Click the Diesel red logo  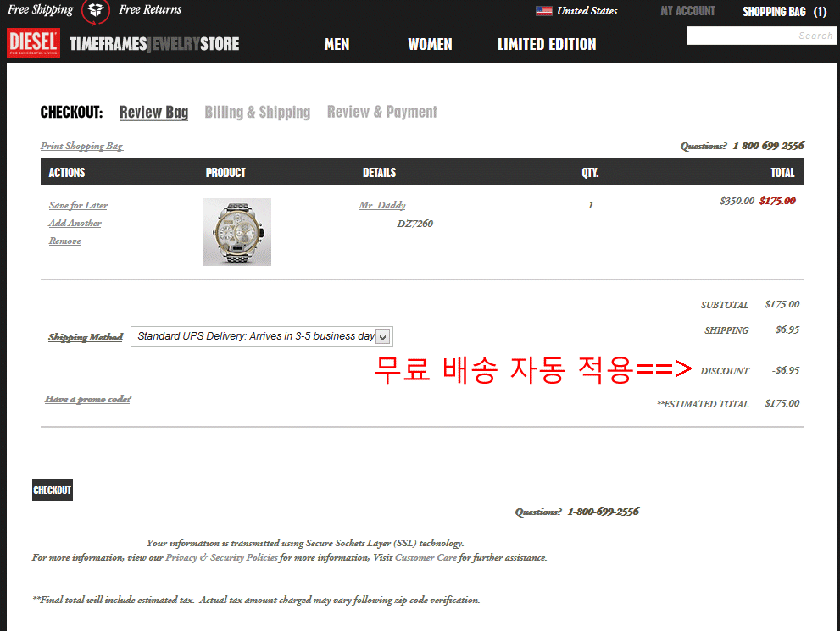coord(33,43)
